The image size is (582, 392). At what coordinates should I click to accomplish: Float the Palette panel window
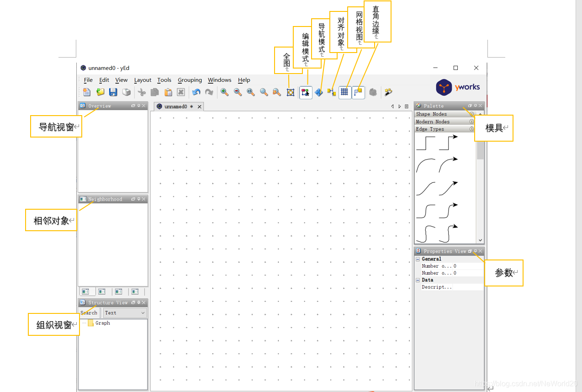tap(470, 106)
